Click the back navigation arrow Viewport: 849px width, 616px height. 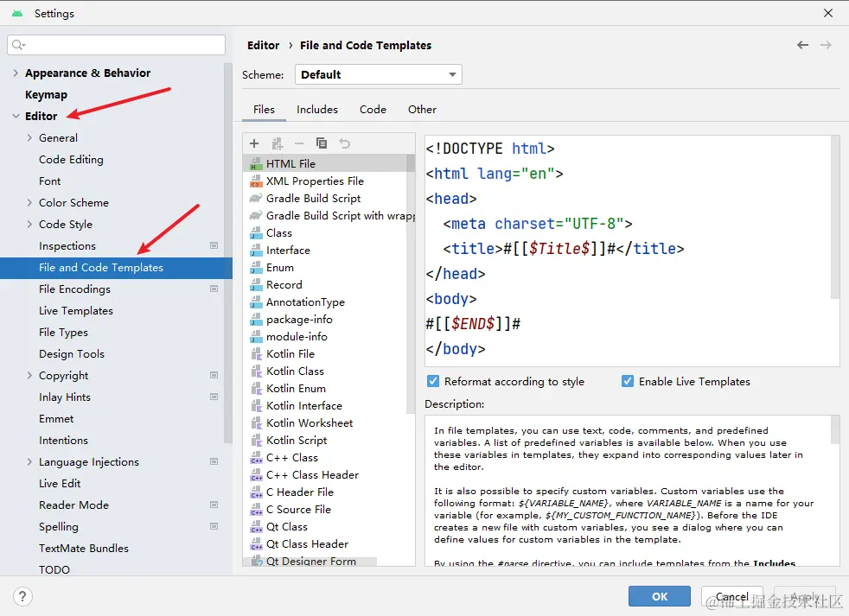click(802, 45)
